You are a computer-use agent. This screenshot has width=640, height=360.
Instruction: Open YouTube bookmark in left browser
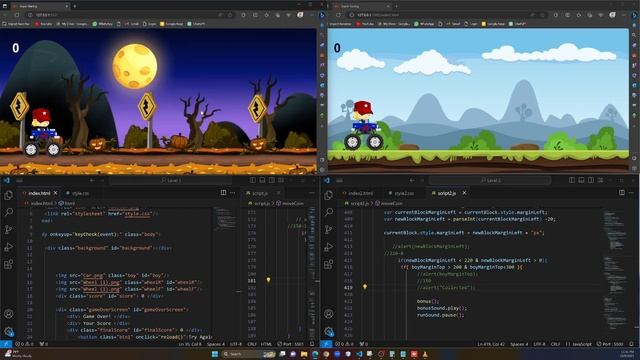point(43,24)
